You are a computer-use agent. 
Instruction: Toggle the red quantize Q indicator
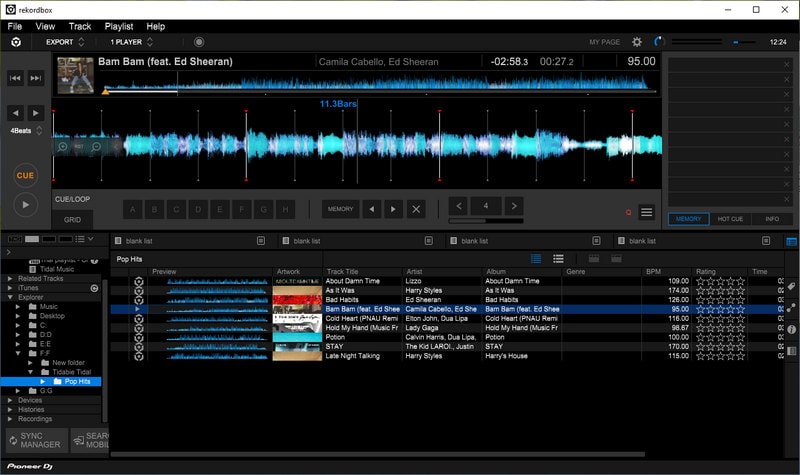pyautogui.click(x=629, y=212)
